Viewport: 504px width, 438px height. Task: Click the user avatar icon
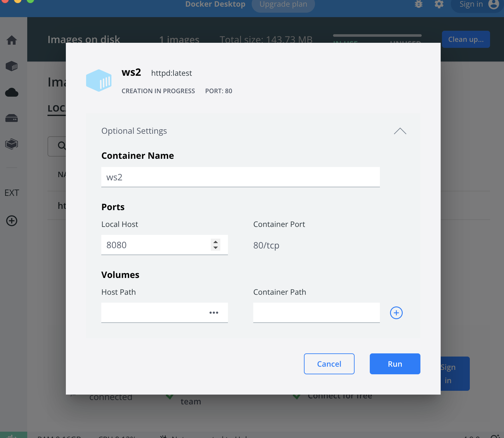[494, 4]
